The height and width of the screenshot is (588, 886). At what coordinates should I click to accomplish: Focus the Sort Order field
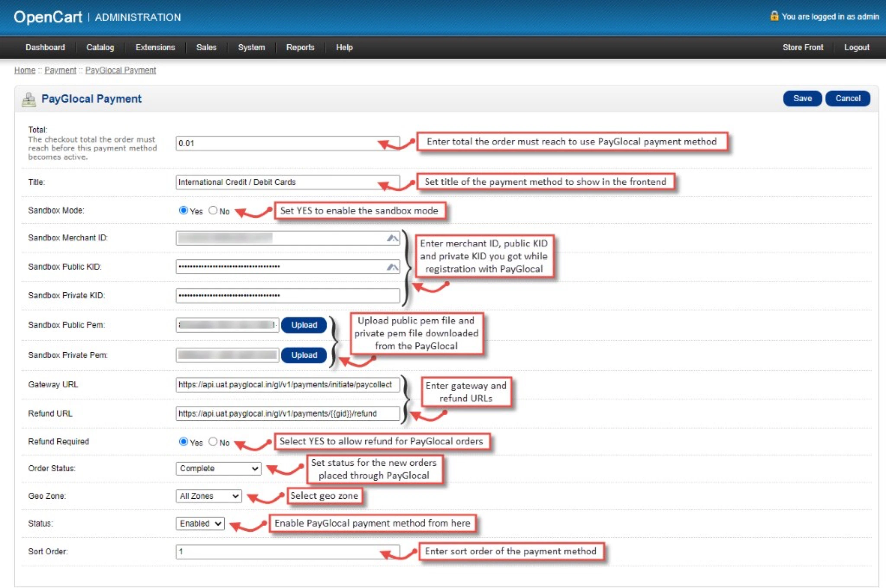[288, 552]
